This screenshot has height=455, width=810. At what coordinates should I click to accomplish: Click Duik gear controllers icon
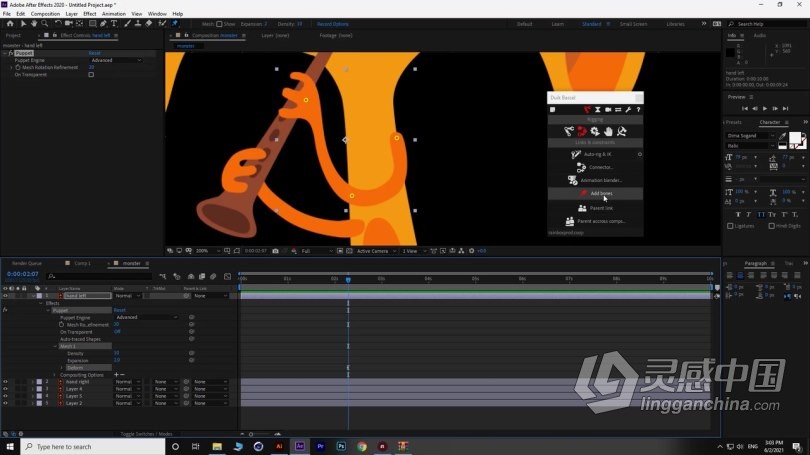click(595, 132)
